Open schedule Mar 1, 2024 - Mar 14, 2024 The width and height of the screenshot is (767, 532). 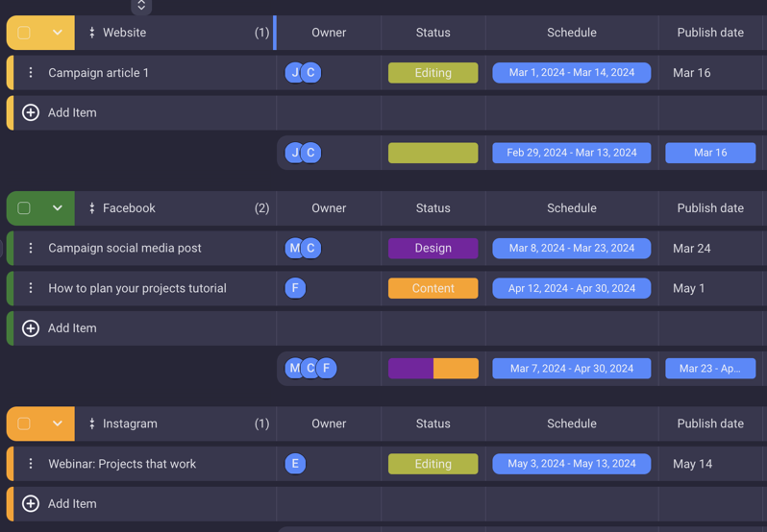(571, 73)
